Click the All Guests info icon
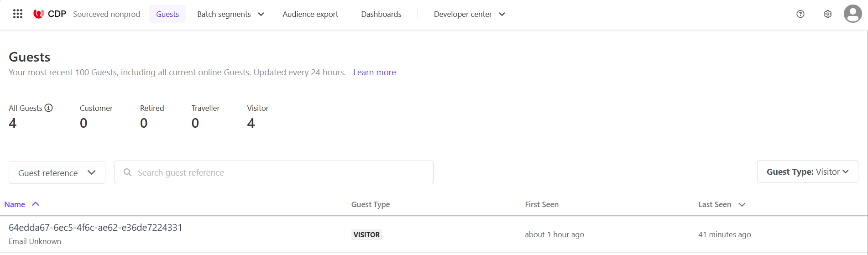 point(48,108)
